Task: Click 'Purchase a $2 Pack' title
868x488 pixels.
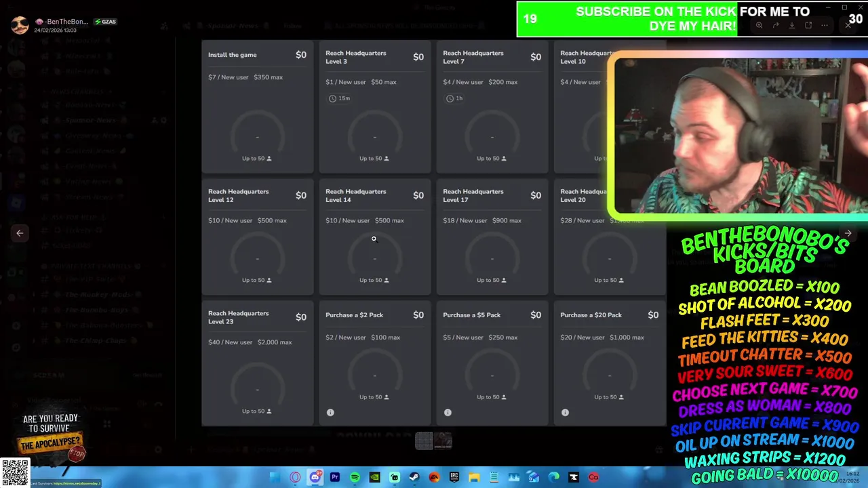Action: tap(355, 315)
